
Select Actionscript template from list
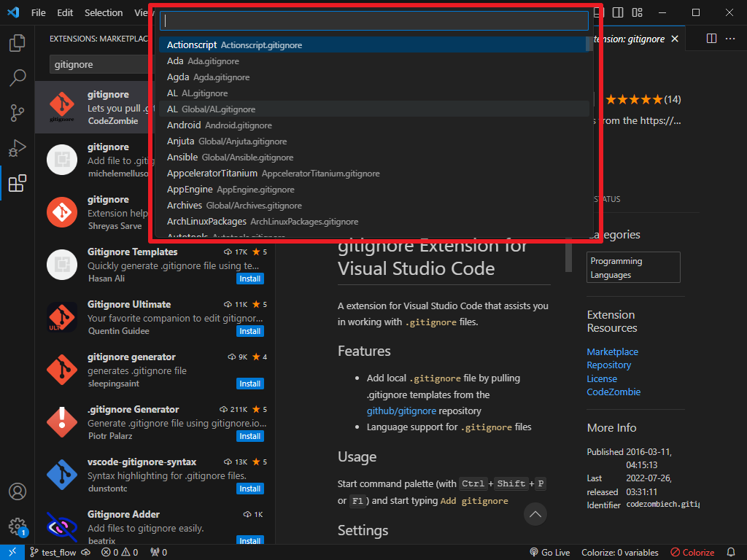coord(374,44)
